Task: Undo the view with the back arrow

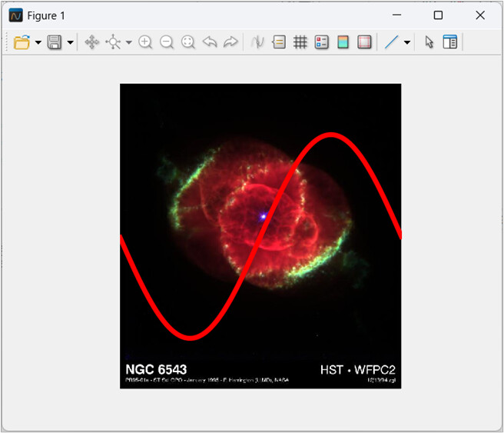Action: 210,42
